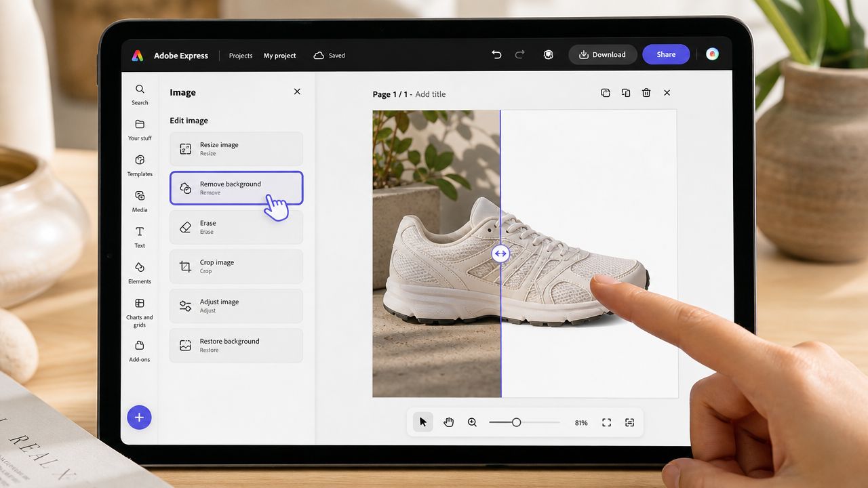Open the Media section
The image size is (868, 488).
pyautogui.click(x=140, y=201)
